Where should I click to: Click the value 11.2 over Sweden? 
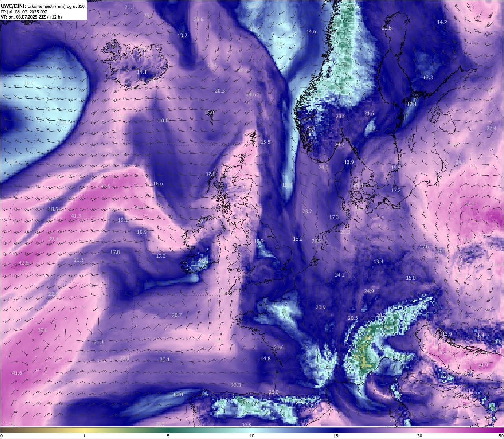coord(371,128)
